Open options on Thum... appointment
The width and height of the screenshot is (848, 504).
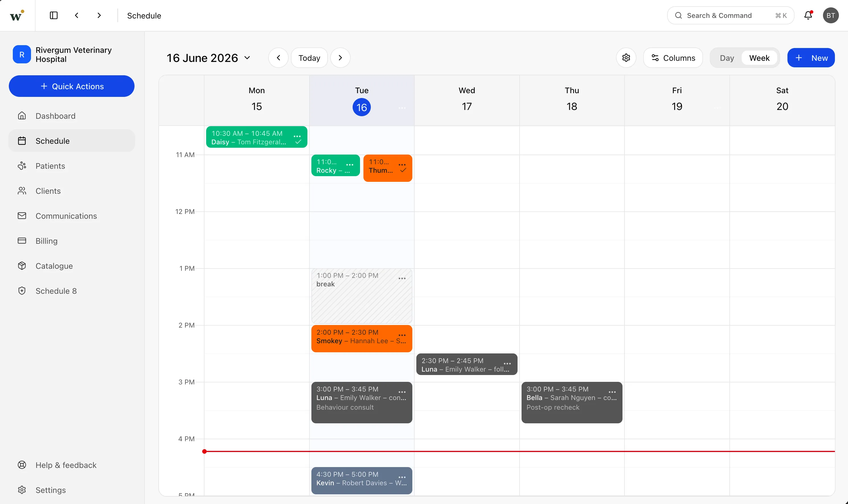tap(402, 164)
